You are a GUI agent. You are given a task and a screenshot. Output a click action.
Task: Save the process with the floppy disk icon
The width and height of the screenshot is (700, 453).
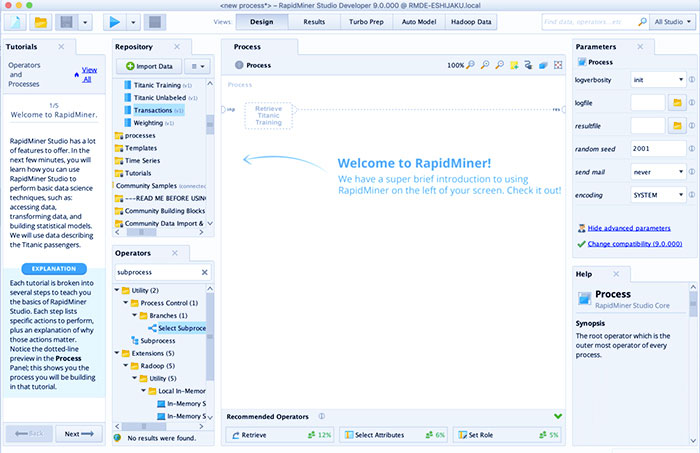(x=67, y=22)
